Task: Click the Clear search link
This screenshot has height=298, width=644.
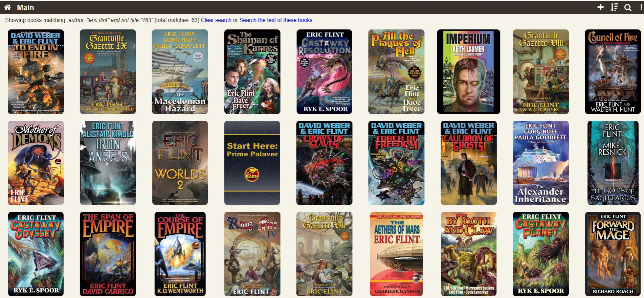Action: (x=216, y=20)
